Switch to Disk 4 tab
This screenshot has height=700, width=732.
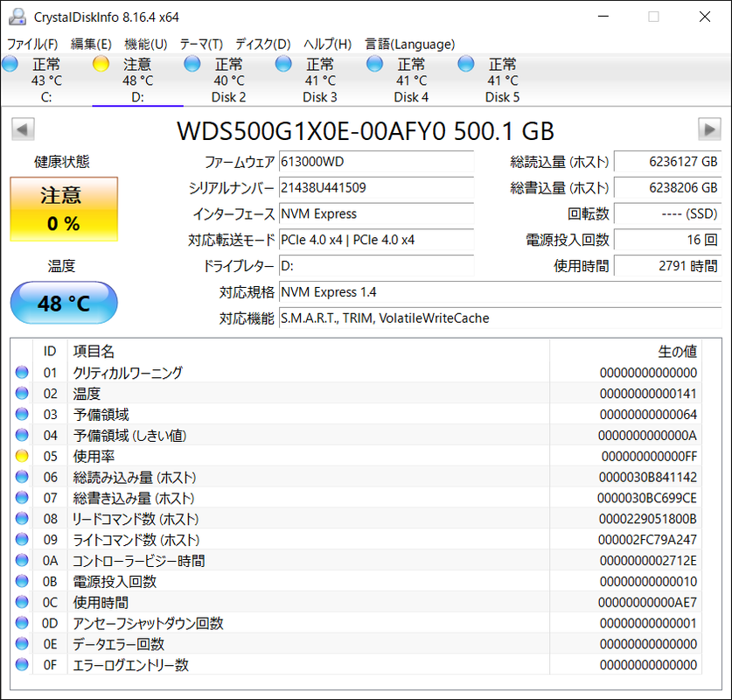click(411, 80)
